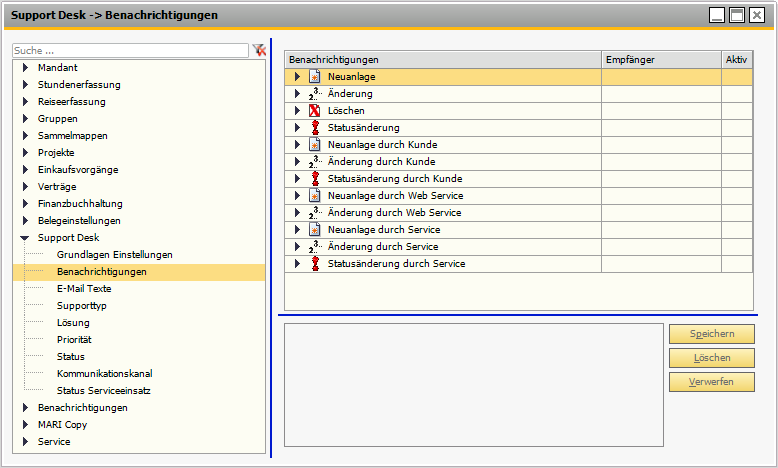
Task: Click the Neuanlage durch Kunde icon
Action: [x=315, y=144]
